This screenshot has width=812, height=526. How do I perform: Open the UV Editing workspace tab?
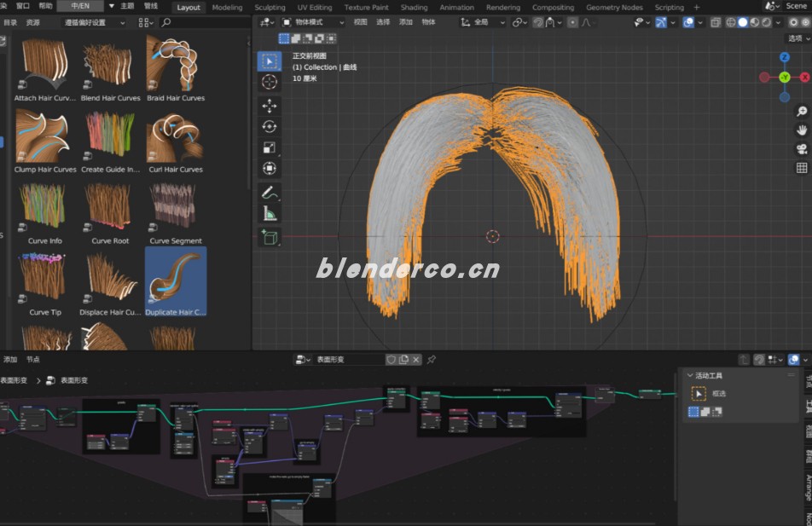tap(315, 8)
